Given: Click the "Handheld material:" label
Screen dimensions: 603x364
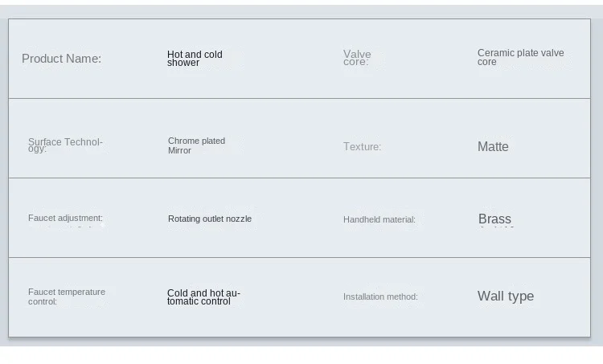Looking at the screenshot, I should 379,219.
